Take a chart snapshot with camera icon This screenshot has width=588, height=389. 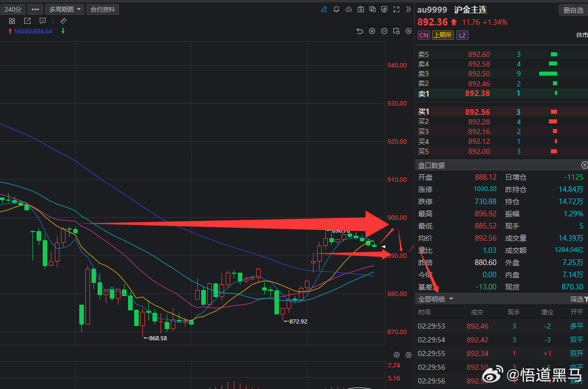click(361, 9)
